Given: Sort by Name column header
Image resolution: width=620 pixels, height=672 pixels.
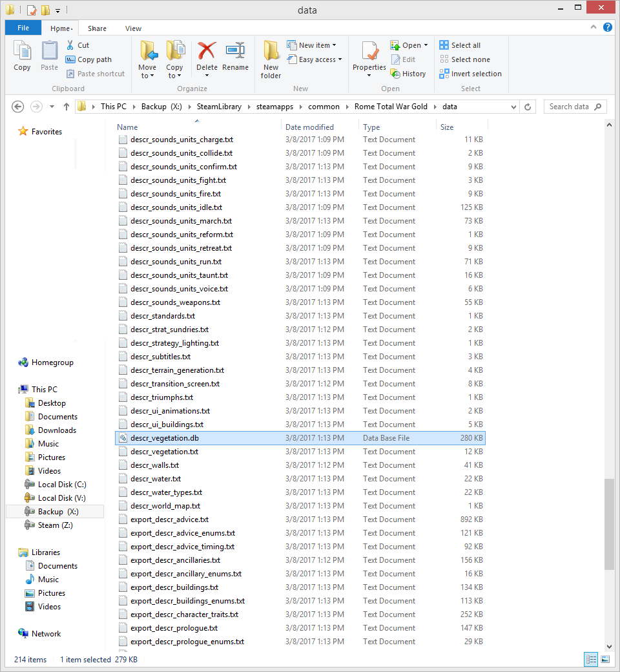Looking at the screenshot, I should (x=127, y=127).
